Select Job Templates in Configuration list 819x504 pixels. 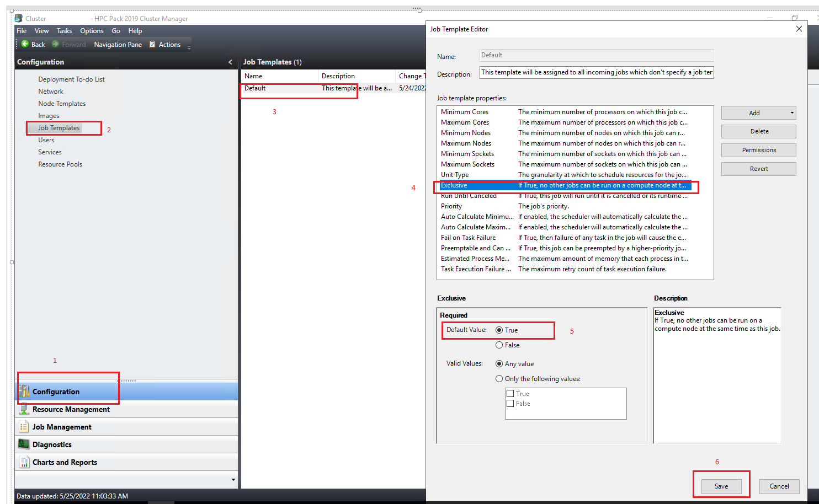59,128
